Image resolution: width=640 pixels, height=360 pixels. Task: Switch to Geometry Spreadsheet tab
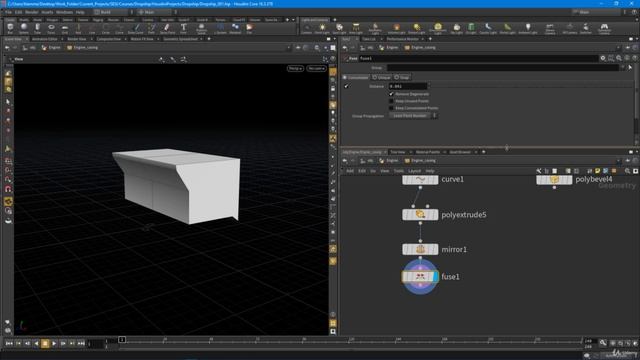click(180, 39)
